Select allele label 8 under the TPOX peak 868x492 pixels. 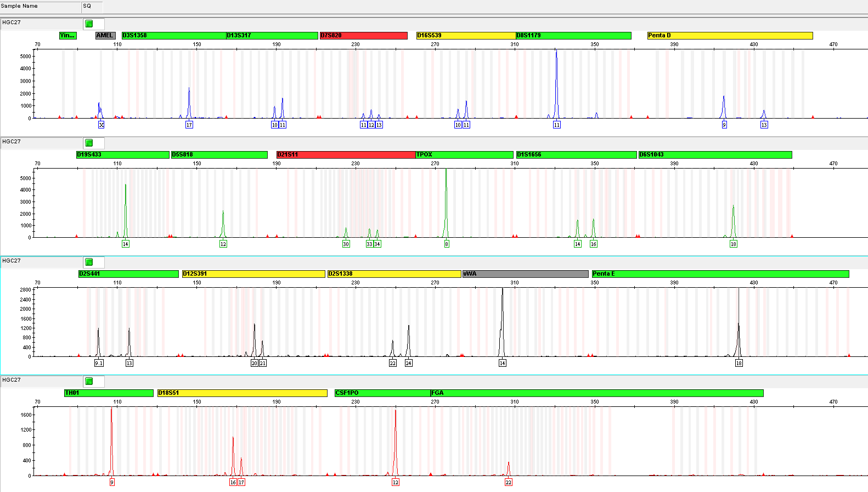tap(447, 244)
